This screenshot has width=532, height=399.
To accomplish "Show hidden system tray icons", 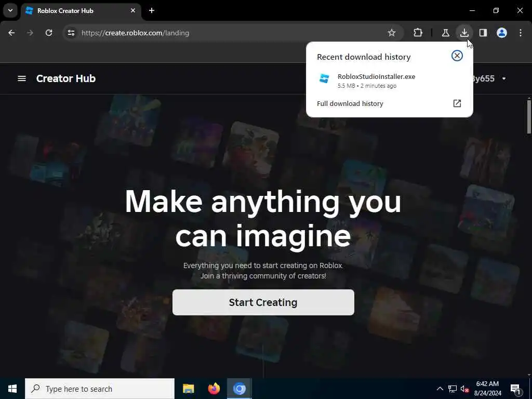I will (x=440, y=389).
